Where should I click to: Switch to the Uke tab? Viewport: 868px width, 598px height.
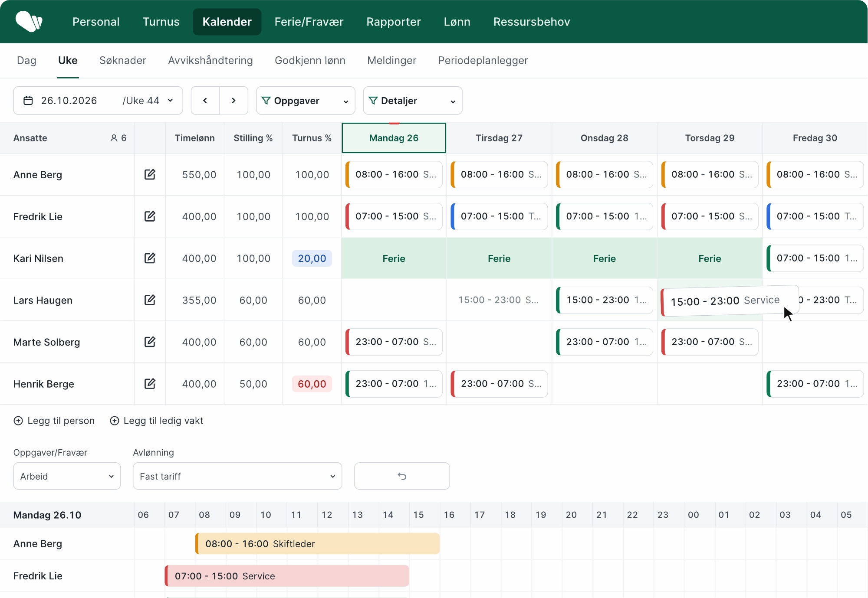68,60
